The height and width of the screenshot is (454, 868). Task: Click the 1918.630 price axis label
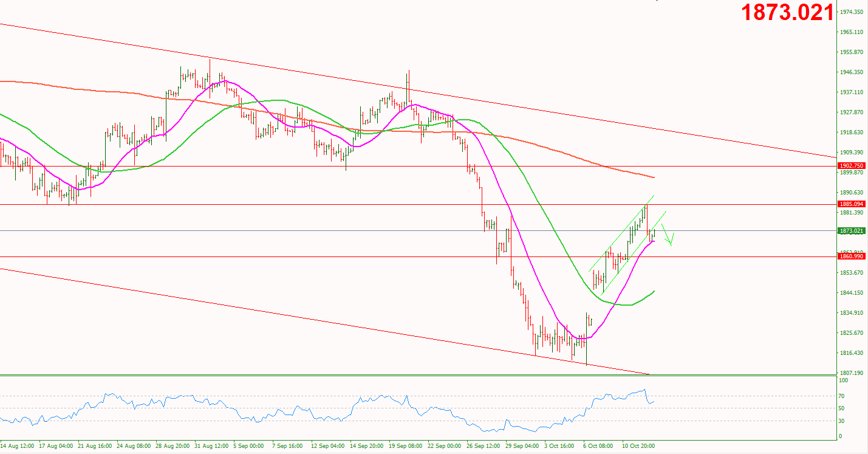coord(852,132)
